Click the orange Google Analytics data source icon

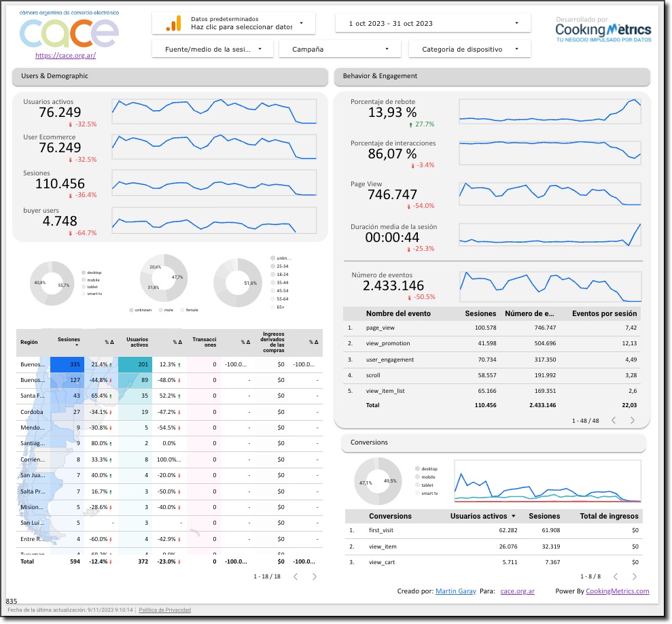tap(173, 23)
